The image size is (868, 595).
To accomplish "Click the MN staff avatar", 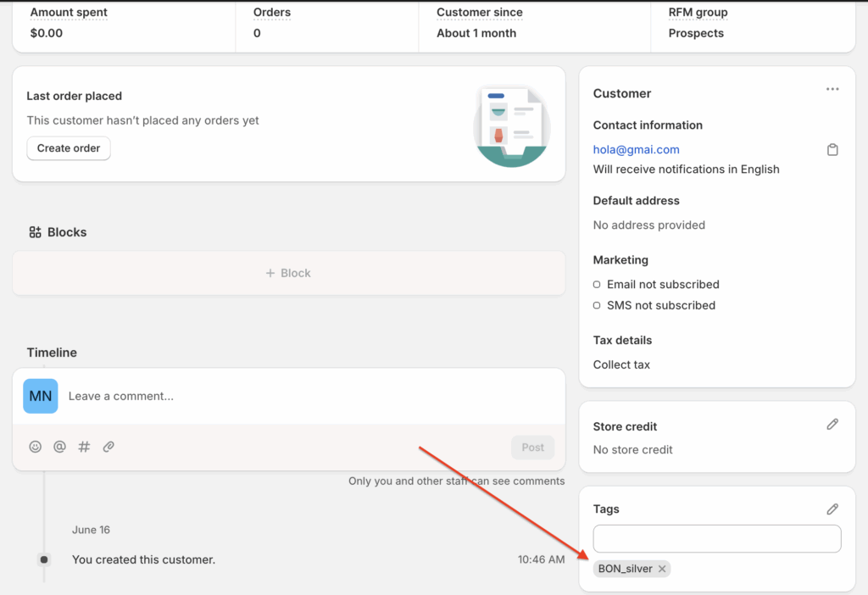I will tap(41, 396).
